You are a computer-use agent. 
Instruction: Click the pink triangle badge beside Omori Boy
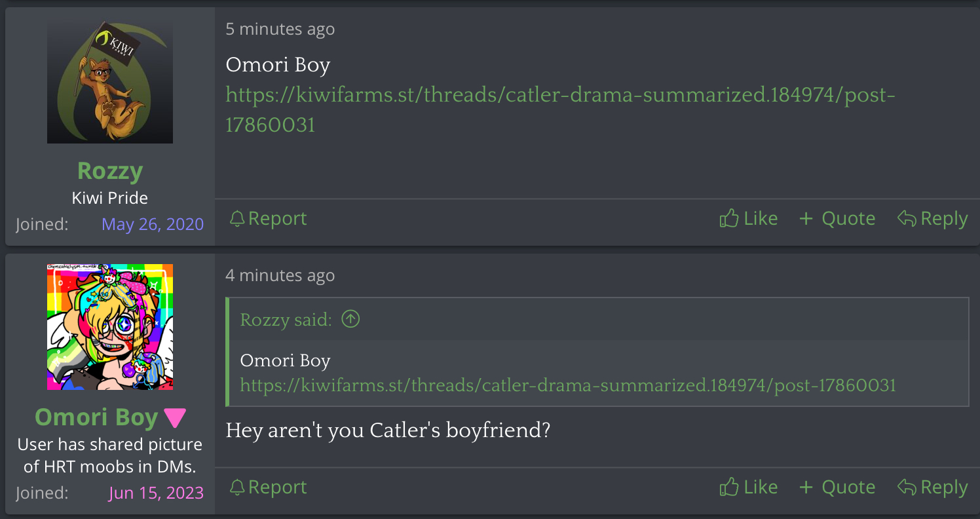click(175, 418)
